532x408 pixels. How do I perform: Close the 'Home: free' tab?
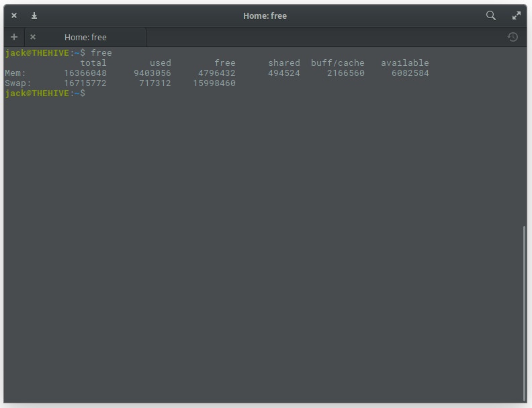tap(33, 37)
